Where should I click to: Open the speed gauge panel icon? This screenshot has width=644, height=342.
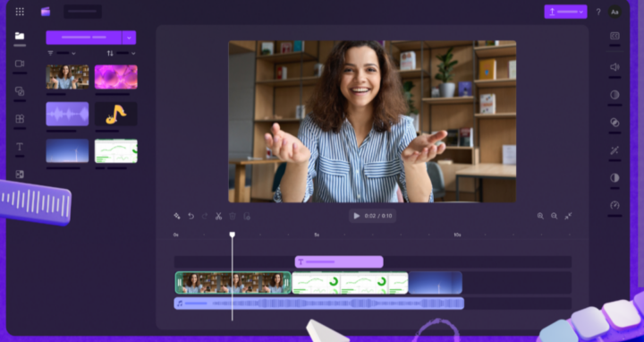614,205
